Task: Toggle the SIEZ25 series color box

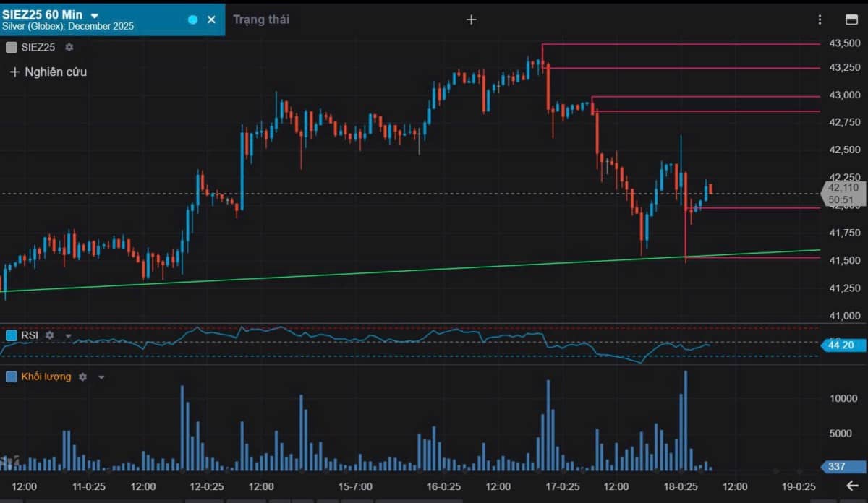Action: pos(11,48)
